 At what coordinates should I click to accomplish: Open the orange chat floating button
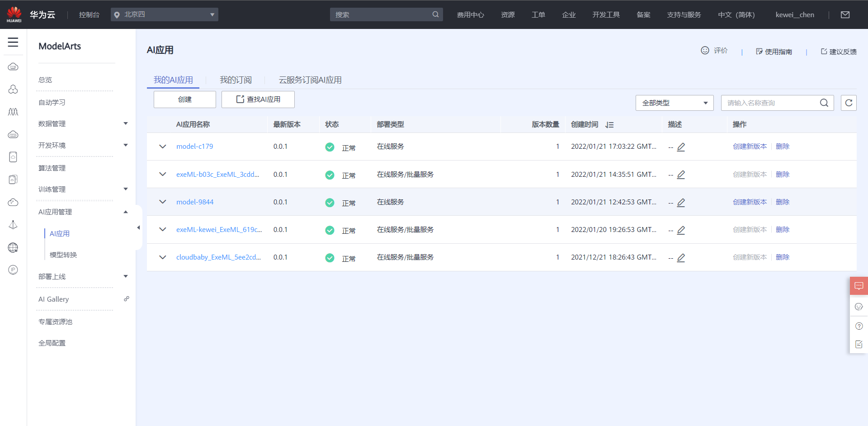[859, 286]
